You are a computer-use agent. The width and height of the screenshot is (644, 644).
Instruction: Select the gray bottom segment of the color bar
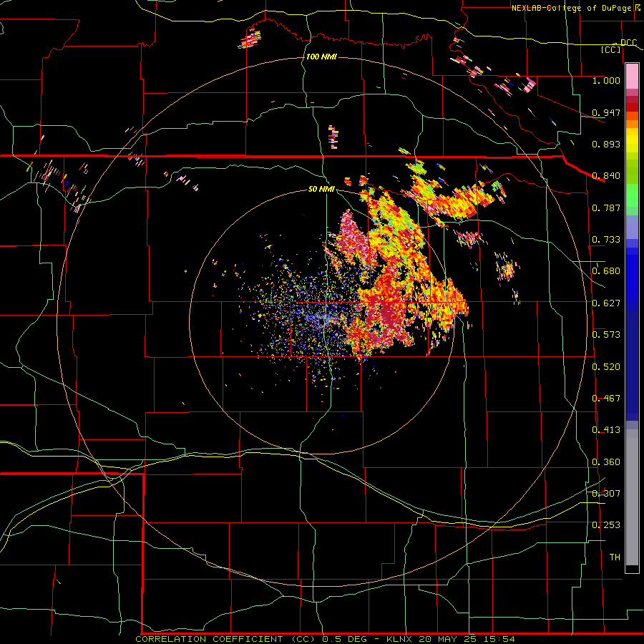pos(632,497)
